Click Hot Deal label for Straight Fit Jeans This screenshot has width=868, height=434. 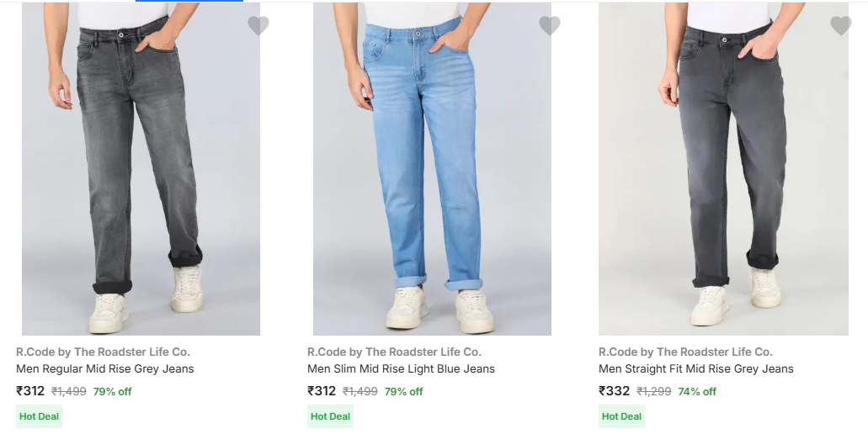[x=621, y=416]
